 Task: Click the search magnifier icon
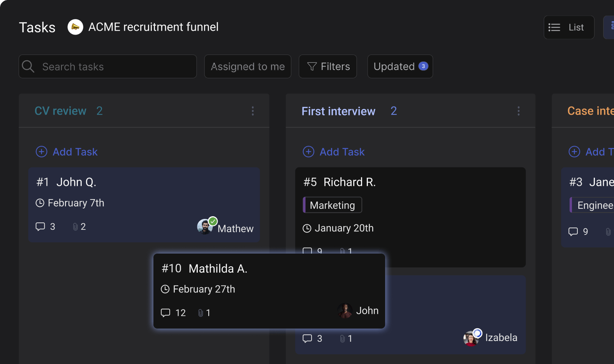pos(28,66)
